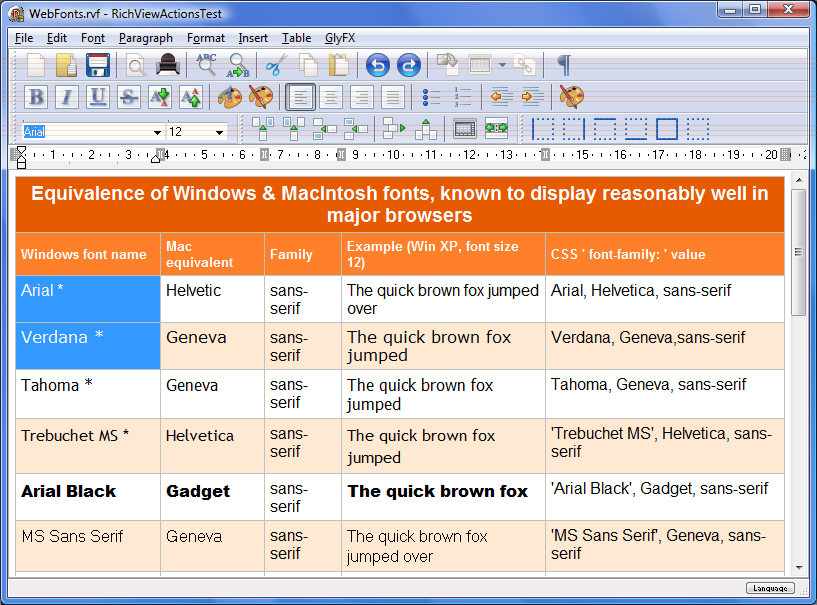Cut selection with the scissors icon
This screenshot has height=605, width=817.
[276, 65]
